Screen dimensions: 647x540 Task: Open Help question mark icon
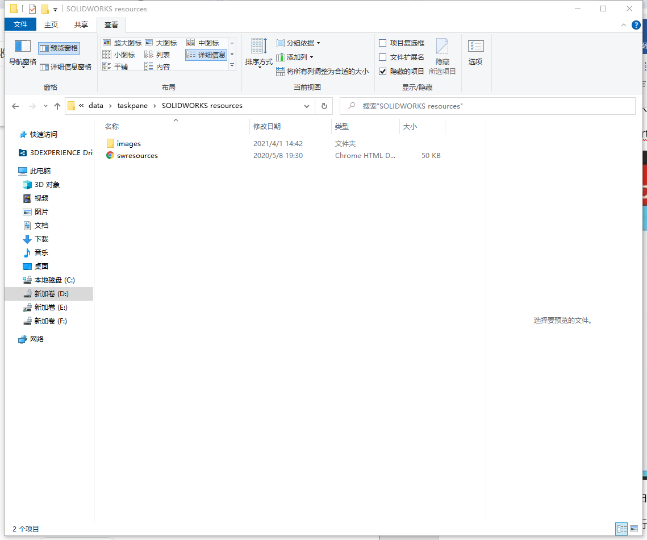(x=636, y=25)
